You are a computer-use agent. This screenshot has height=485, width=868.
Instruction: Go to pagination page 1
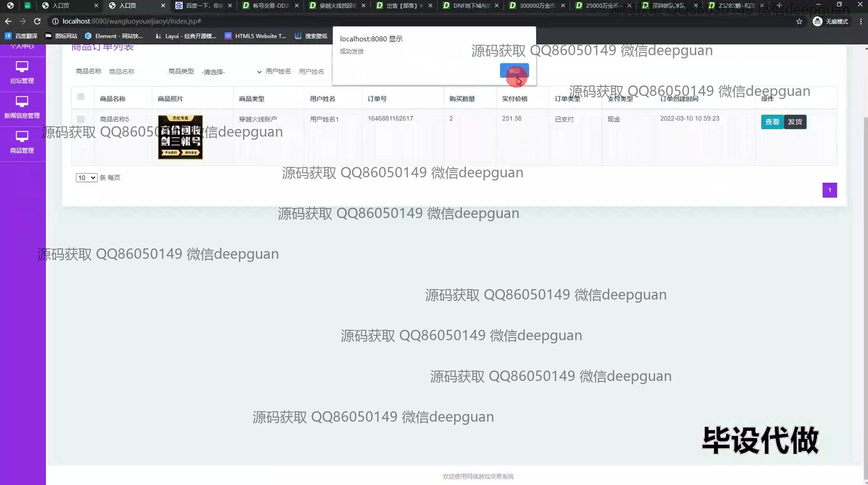[x=829, y=190]
